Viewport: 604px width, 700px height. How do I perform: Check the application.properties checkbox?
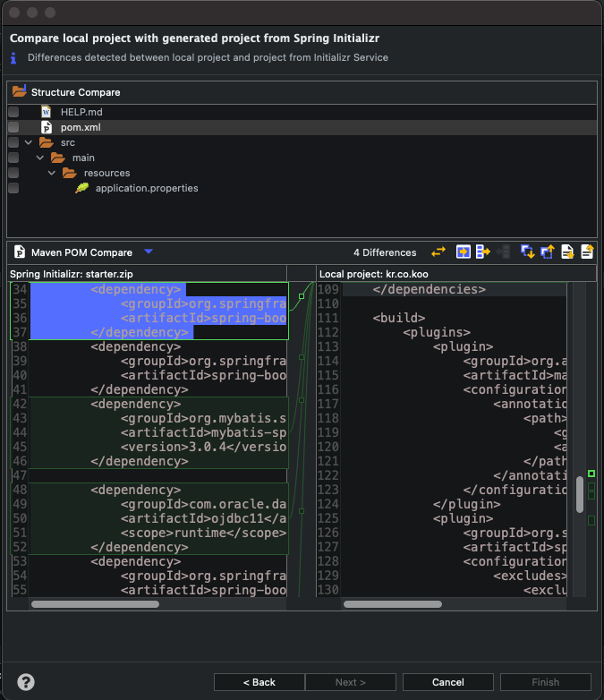point(13,188)
